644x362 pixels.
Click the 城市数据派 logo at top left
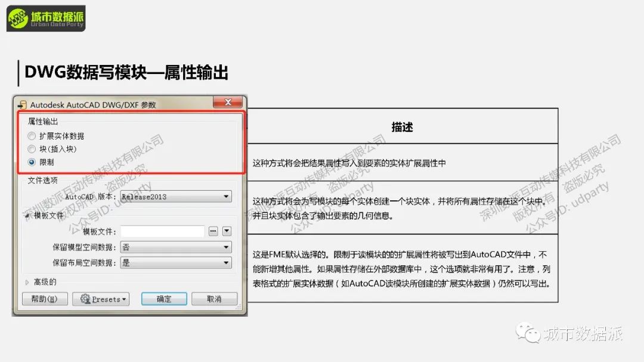[x=46, y=18]
